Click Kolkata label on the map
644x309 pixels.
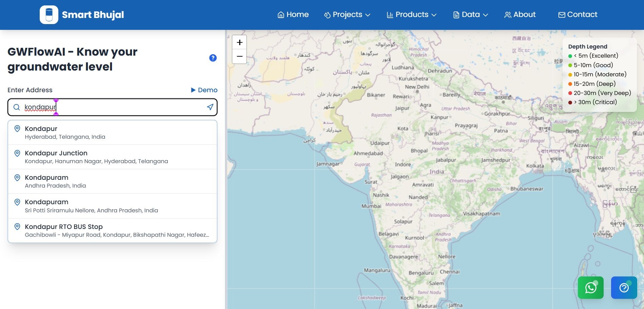point(535,166)
